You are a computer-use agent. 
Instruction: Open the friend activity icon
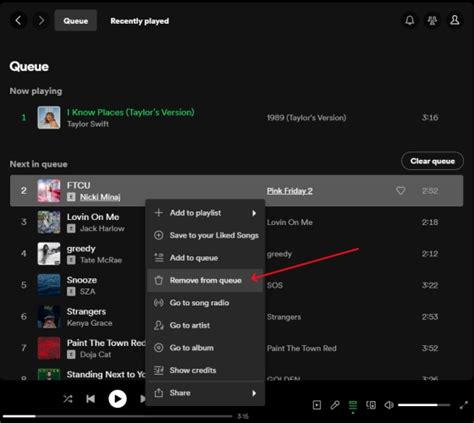(x=432, y=21)
